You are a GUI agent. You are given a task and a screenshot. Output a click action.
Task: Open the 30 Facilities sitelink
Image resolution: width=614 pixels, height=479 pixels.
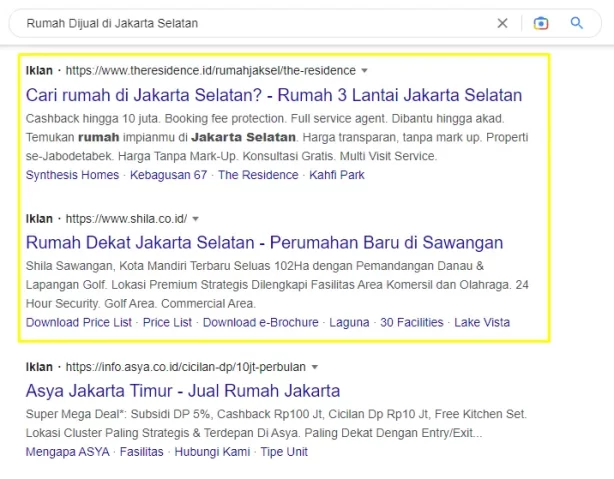412,323
